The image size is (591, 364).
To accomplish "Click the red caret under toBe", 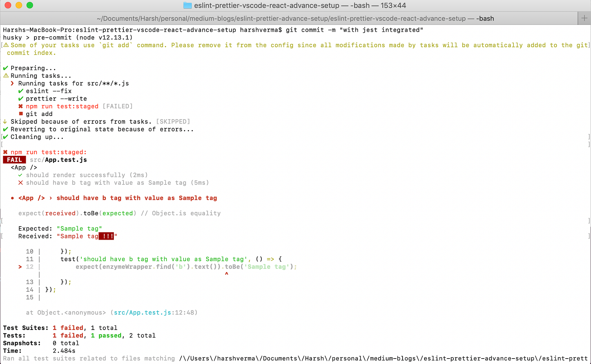I will (227, 274).
